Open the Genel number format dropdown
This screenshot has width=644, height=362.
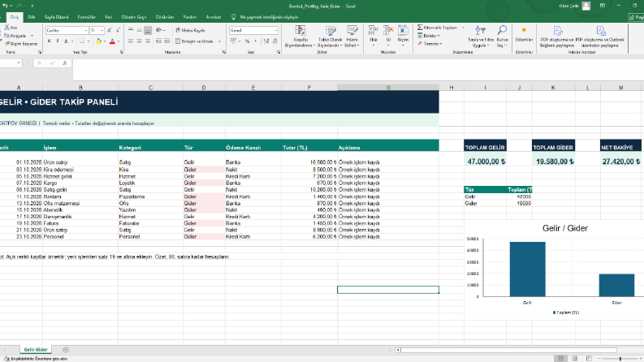(x=276, y=30)
